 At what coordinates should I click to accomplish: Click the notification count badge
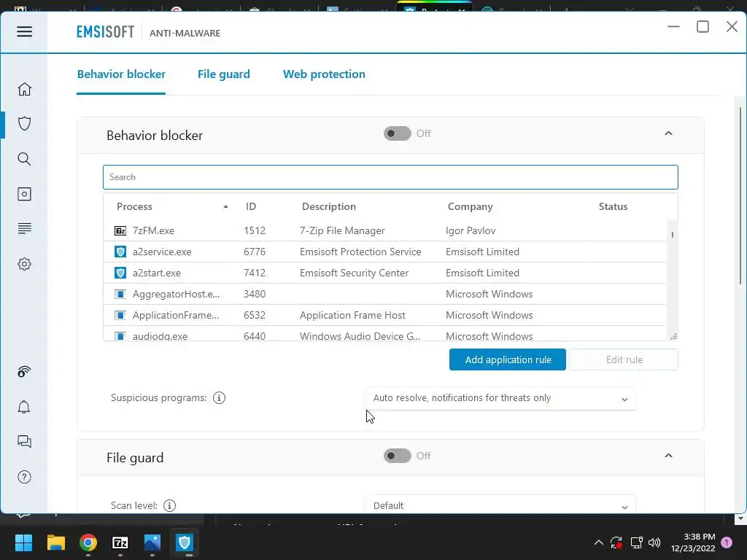pyautogui.click(x=727, y=542)
